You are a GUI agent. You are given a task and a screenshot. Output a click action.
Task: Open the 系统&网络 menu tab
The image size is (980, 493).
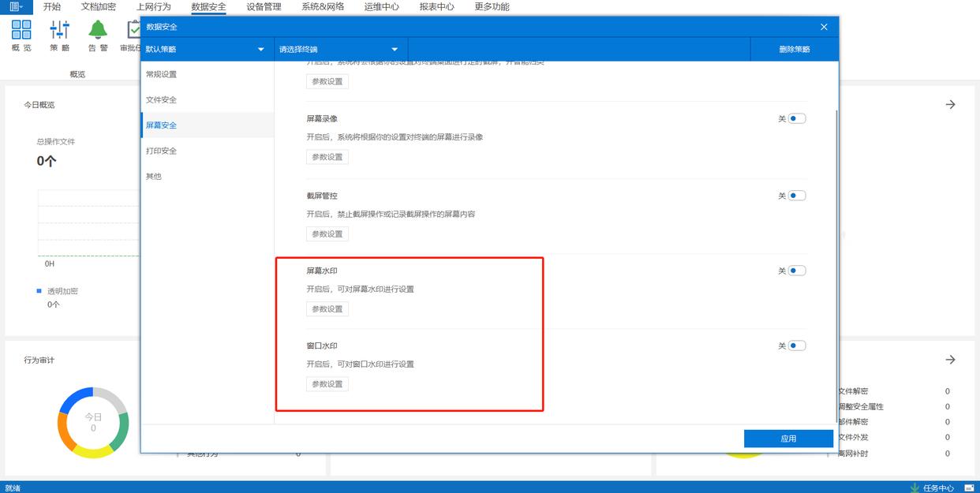(x=323, y=6)
